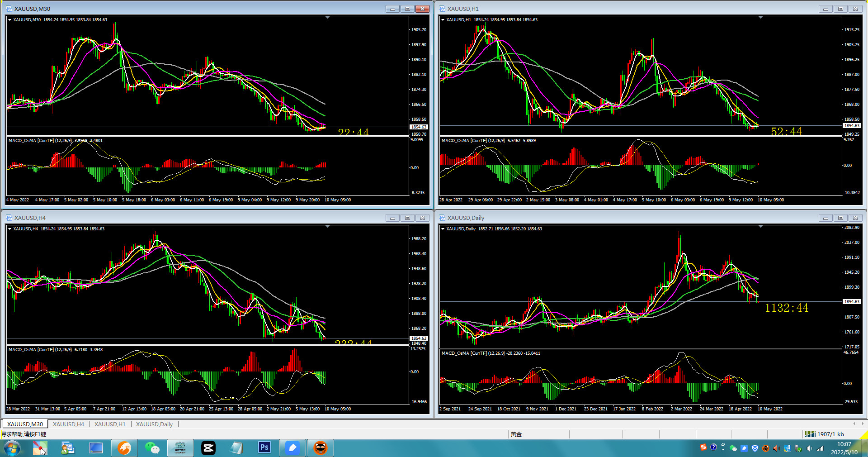Click the 1854.63 price tag on H1 chart
868x457 pixels.
pos(852,126)
